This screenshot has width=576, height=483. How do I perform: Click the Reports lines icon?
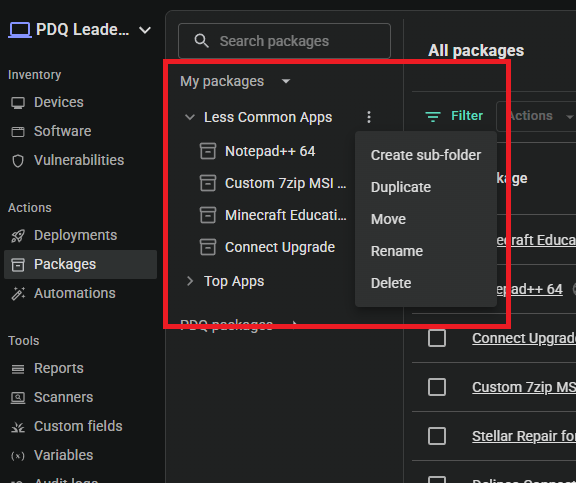(18, 369)
